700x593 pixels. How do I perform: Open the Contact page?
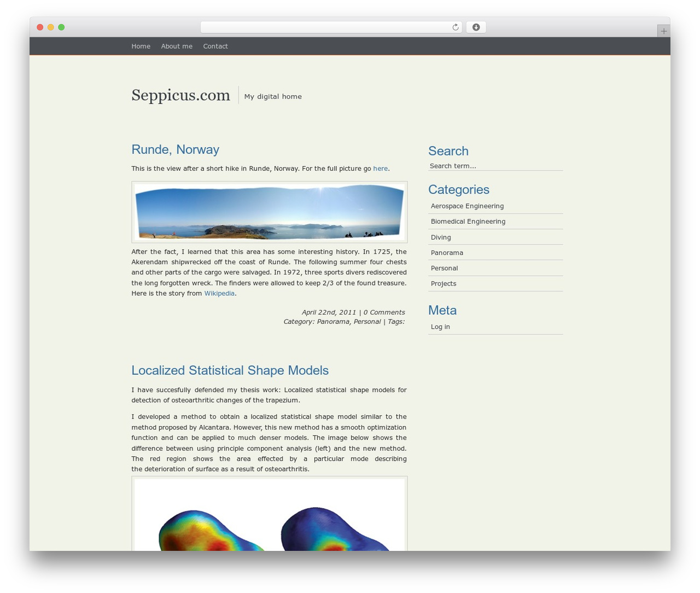pyautogui.click(x=215, y=46)
